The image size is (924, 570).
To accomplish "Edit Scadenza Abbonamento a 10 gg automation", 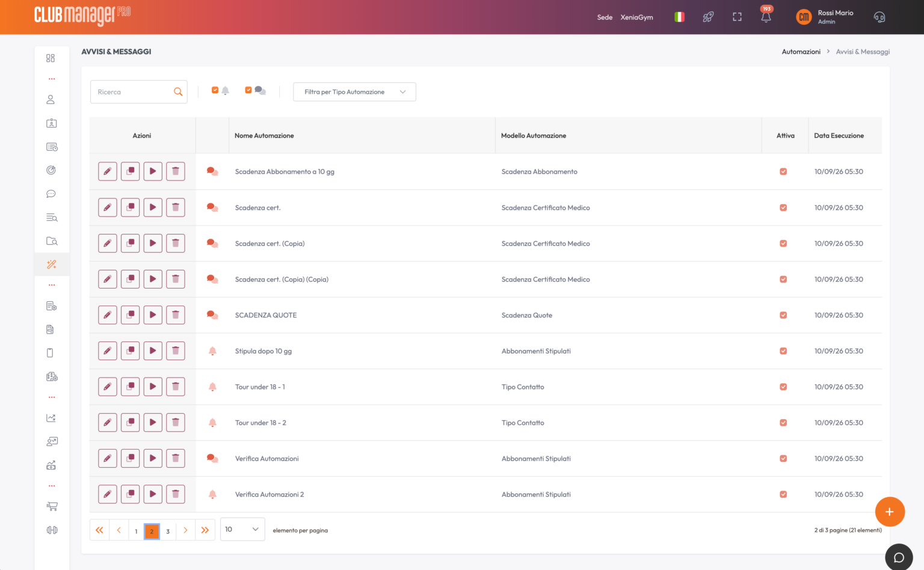I will 108,171.
